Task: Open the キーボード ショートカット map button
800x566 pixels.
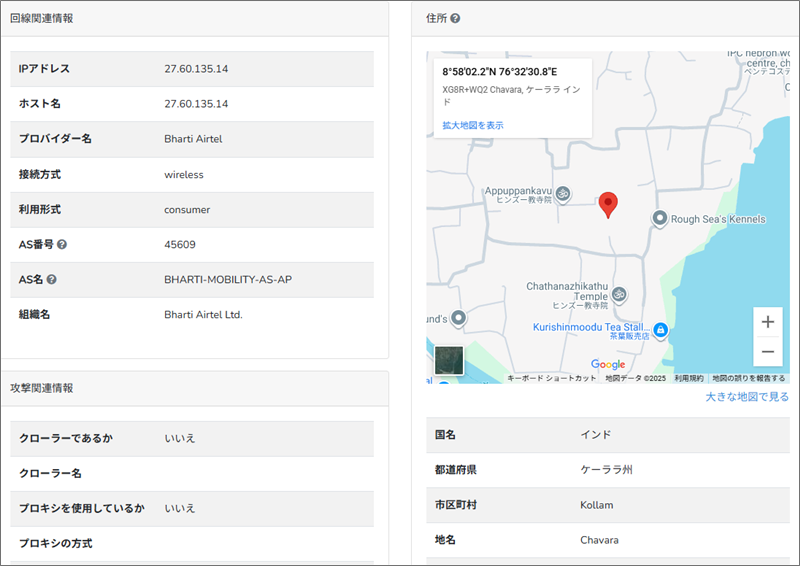Action: point(552,378)
